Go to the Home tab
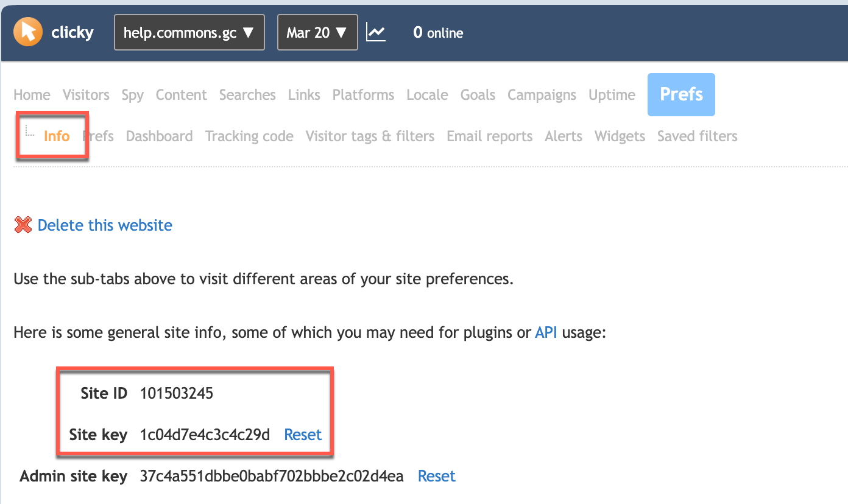This screenshot has width=848, height=504. tap(32, 95)
